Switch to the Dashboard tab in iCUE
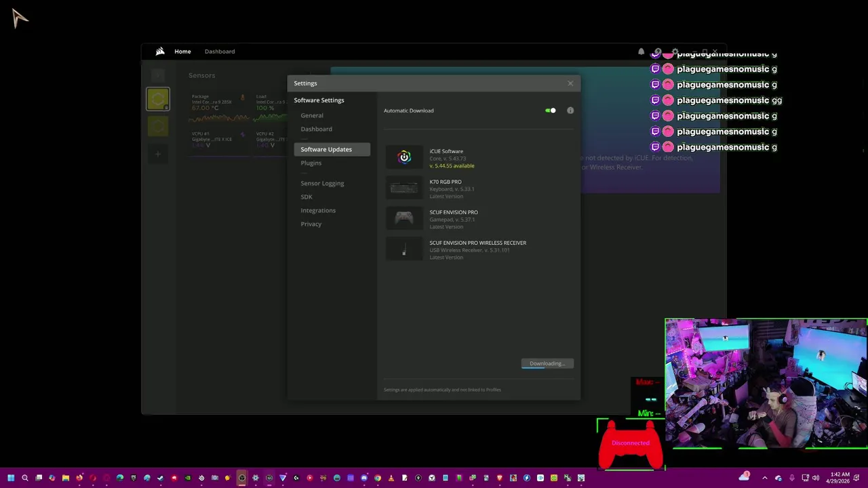 click(x=220, y=52)
